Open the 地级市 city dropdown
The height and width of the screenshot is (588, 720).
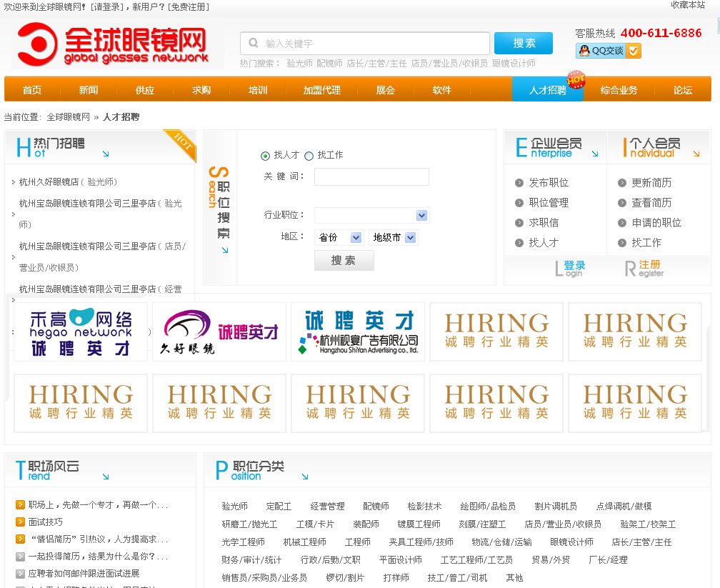point(393,237)
